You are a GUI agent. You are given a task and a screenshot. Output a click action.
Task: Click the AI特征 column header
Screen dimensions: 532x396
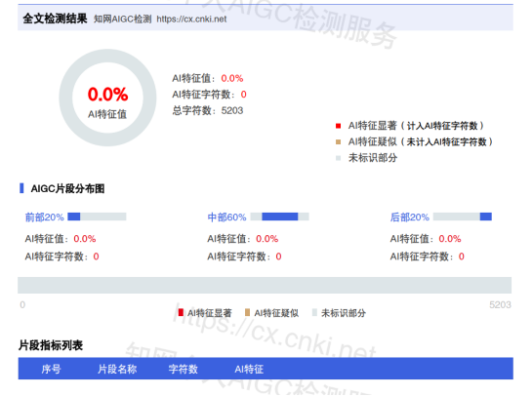coord(249,369)
